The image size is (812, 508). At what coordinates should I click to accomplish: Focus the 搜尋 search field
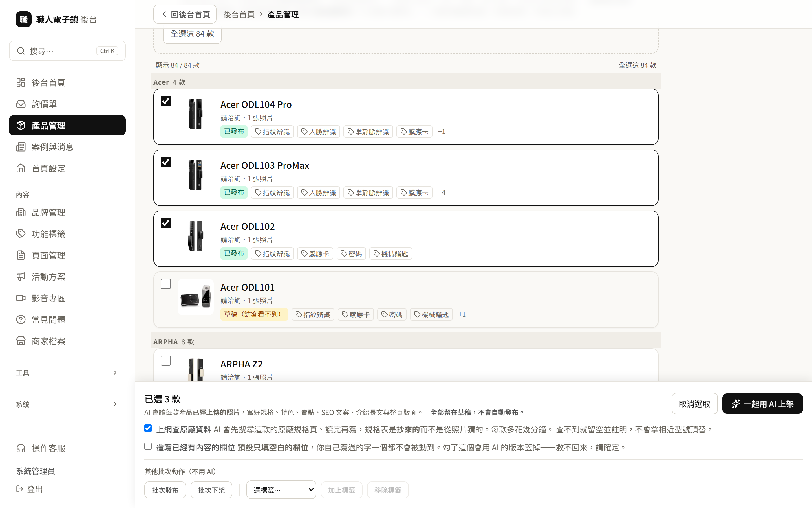tap(67, 51)
